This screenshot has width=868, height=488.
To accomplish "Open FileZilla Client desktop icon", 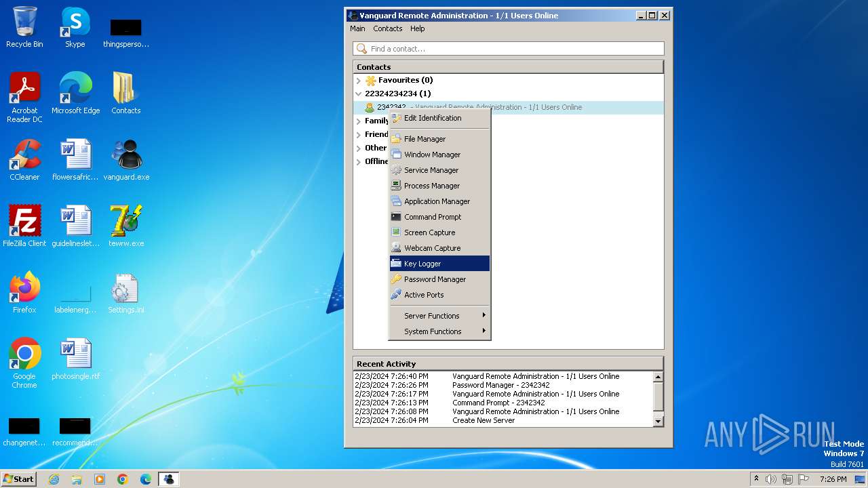I will (24, 226).
